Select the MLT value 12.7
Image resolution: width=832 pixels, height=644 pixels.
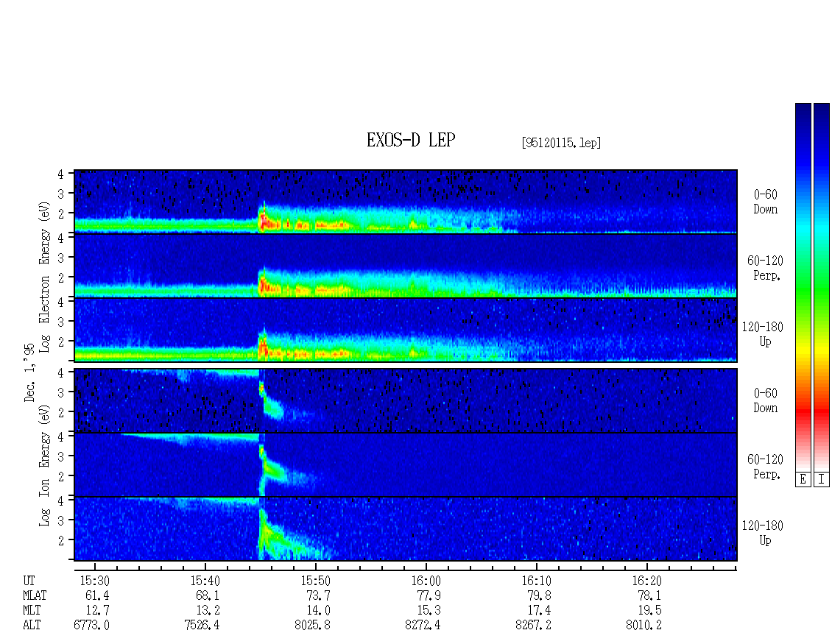click(97, 611)
